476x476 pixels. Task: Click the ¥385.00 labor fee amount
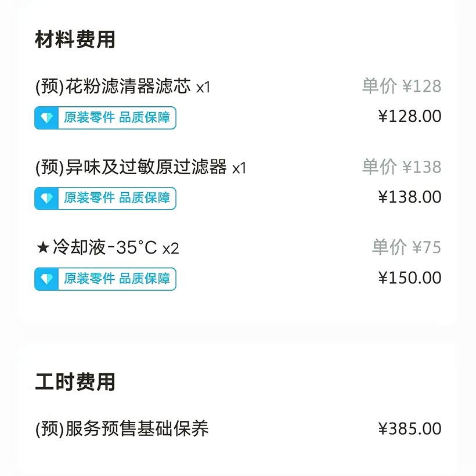click(410, 429)
